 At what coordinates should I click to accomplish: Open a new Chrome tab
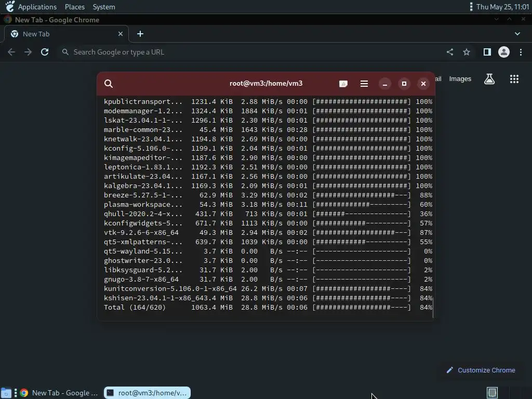coord(140,34)
